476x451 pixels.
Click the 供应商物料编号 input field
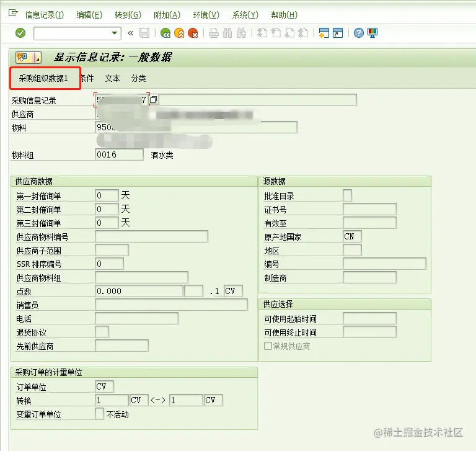(x=151, y=236)
